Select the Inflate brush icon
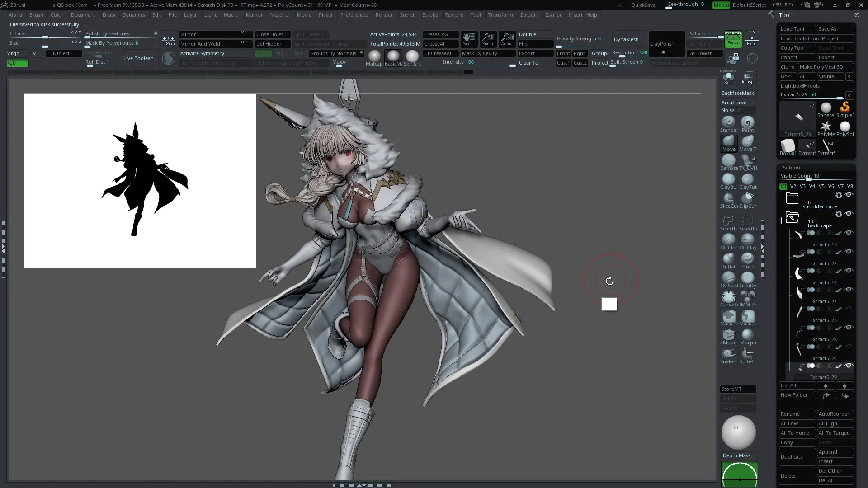The image size is (868, 488). [728, 261]
